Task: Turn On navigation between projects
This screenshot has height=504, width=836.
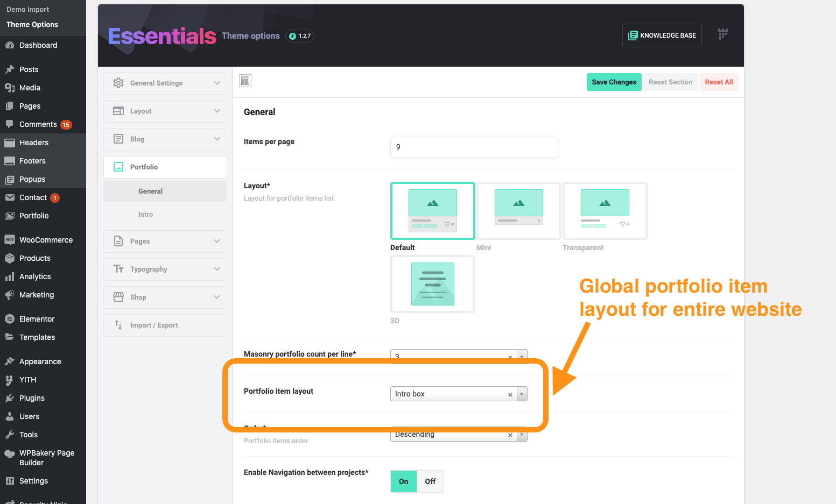Action: [x=404, y=481]
